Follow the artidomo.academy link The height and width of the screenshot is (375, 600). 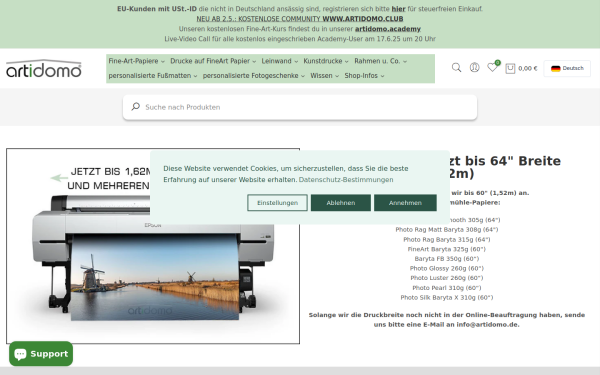coord(388,29)
